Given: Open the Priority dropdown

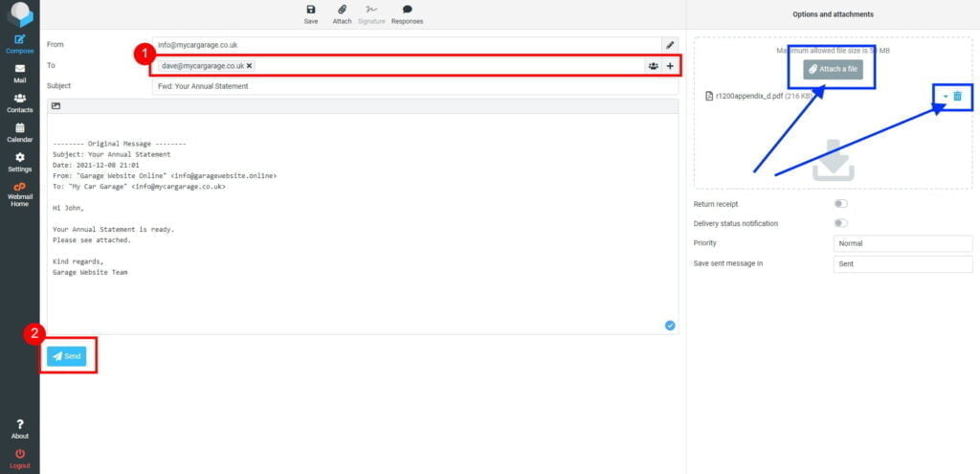Looking at the screenshot, I should pos(903,243).
